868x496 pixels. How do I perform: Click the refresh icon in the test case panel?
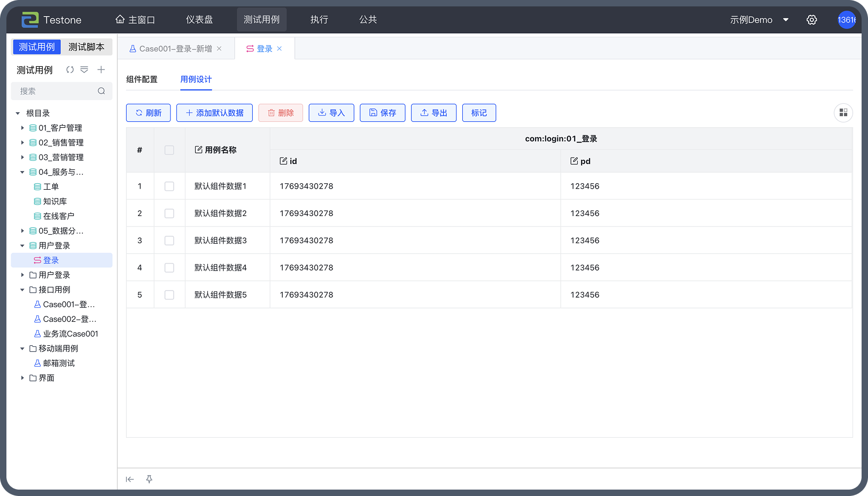point(70,70)
